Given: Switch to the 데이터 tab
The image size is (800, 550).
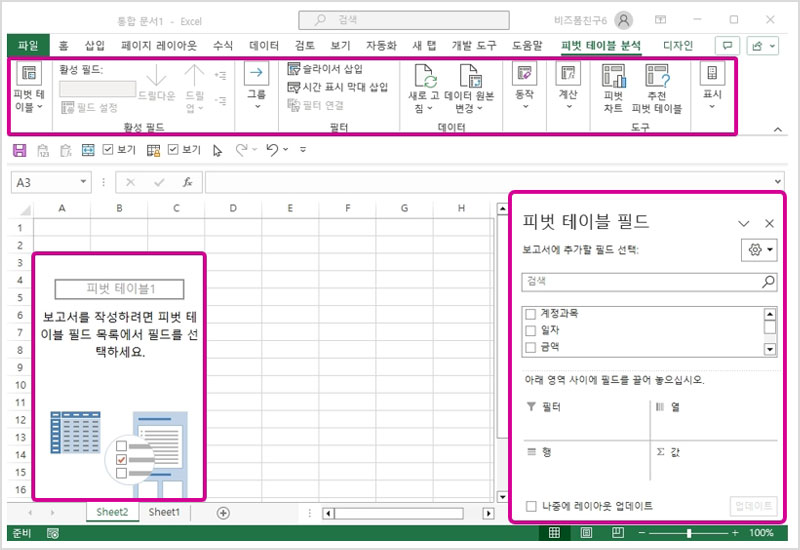Looking at the screenshot, I should (x=264, y=45).
